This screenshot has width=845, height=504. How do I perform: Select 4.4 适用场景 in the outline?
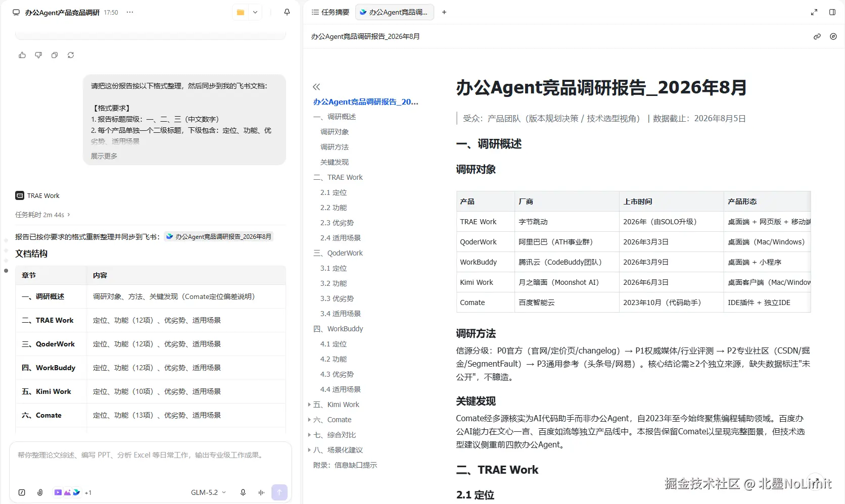[341, 389]
